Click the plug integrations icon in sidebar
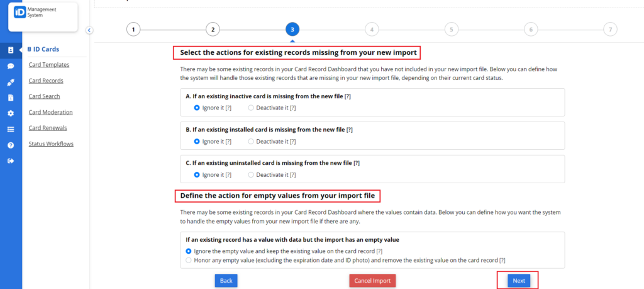 tap(11, 82)
